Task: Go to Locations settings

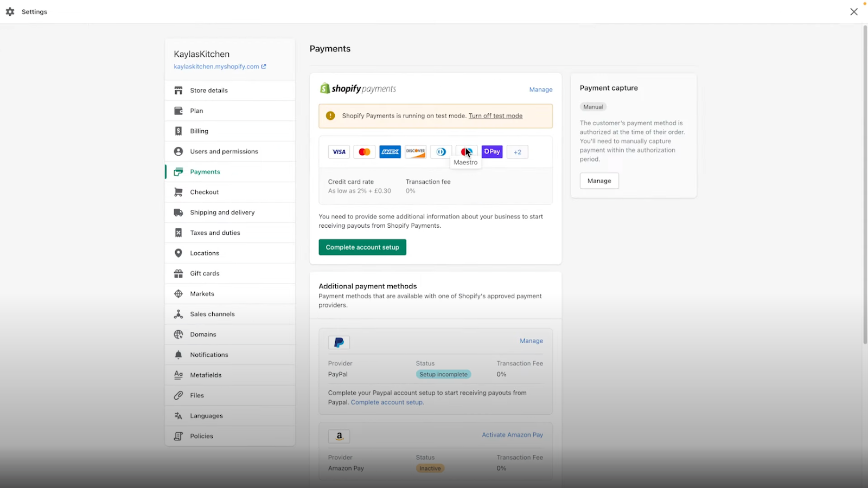Action: click(230, 253)
